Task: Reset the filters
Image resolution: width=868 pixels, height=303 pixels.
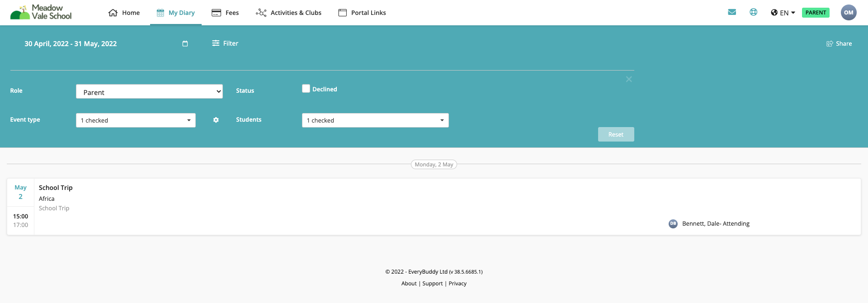Action: [616, 134]
